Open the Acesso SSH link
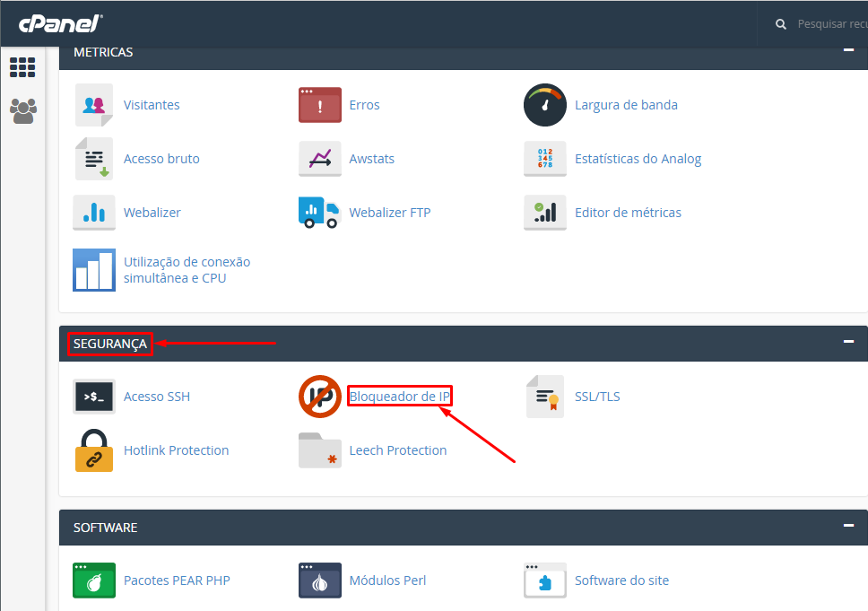This screenshot has height=611, width=868. click(157, 396)
